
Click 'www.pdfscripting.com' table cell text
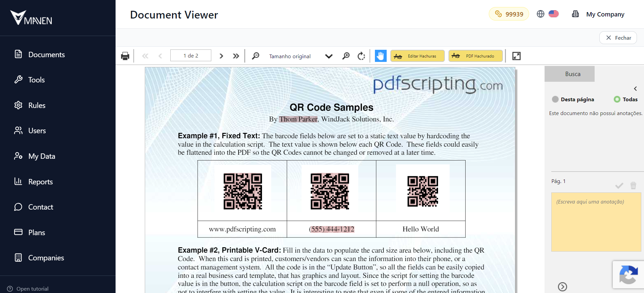[242, 229]
